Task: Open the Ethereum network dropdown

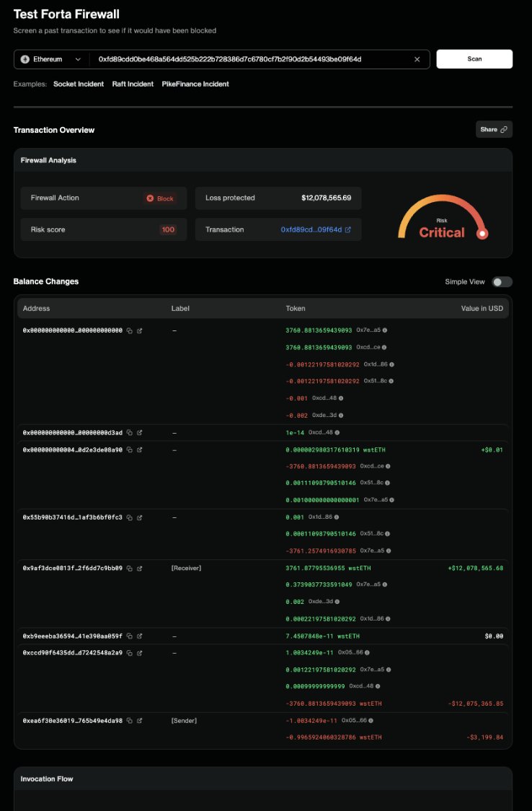Action: (50, 59)
